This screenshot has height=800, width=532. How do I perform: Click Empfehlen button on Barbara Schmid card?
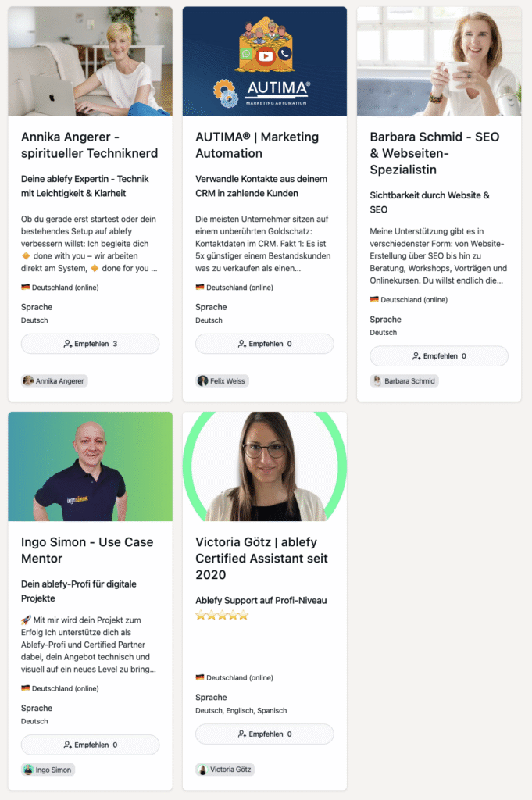(x=439, y=356)
